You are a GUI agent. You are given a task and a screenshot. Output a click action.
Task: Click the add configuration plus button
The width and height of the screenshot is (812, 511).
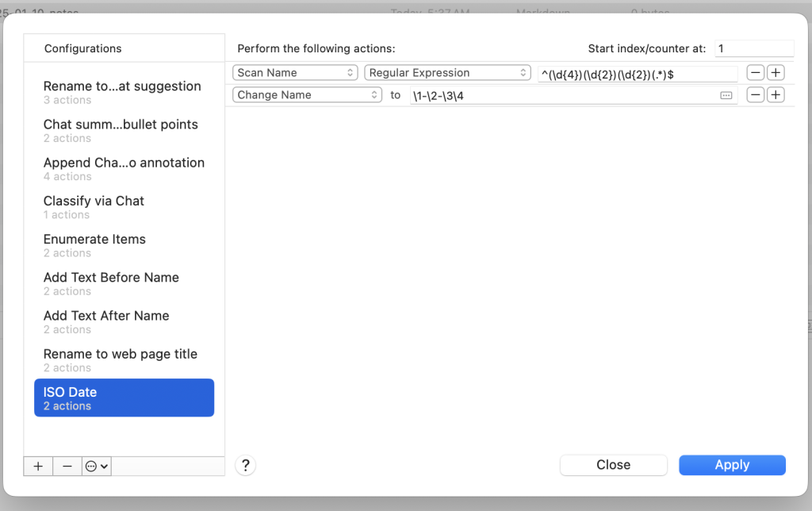coord(38,466)
